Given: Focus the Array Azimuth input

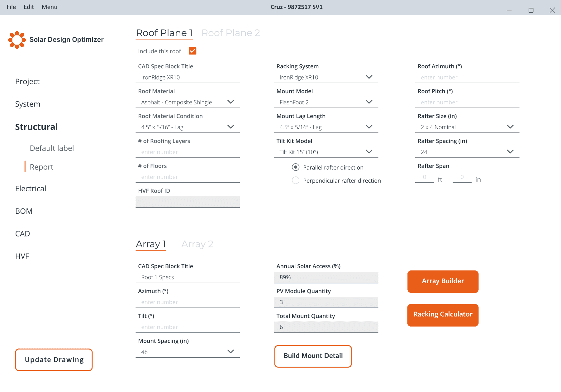Looking at the screenshot, I should (x=188, y=302).
